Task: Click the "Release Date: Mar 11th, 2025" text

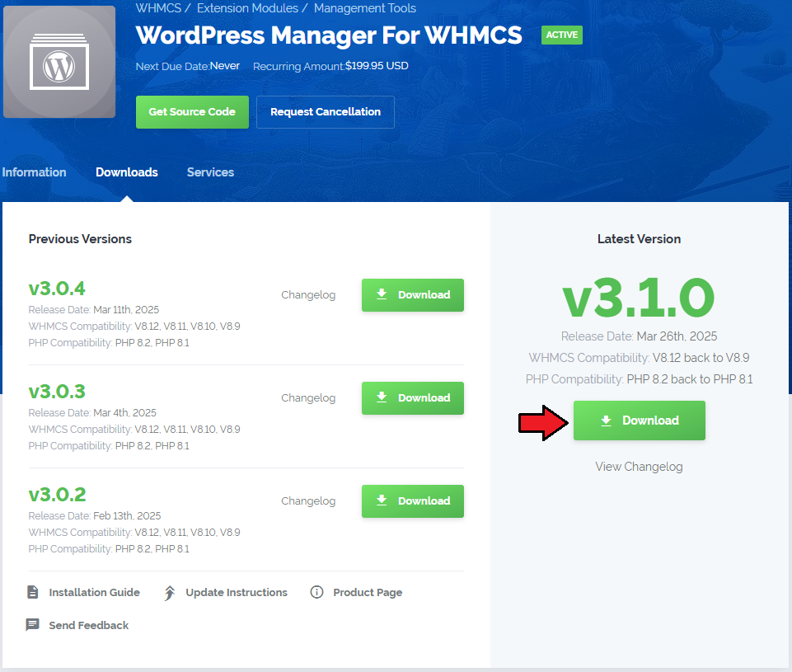Action: (x=93, y=310)
